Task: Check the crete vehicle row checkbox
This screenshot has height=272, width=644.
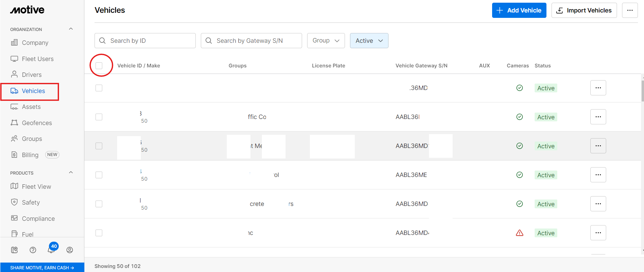Action: click(x=99, y=204)
